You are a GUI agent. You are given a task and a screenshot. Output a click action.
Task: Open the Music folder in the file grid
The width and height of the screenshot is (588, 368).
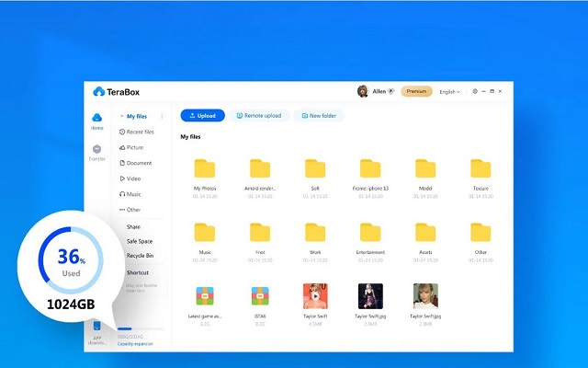[x=205, y=232]
